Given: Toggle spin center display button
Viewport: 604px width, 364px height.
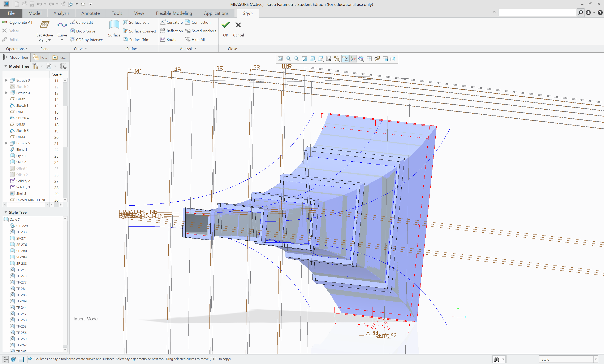Looking at the screenshot, I should click(x=353, y=59).
